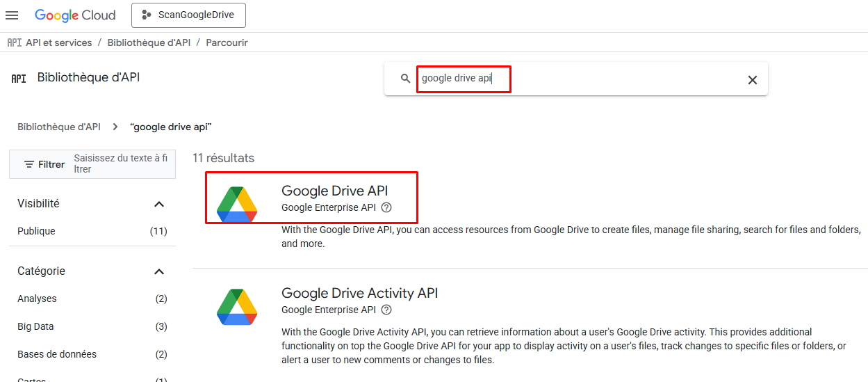This screenshot has width=868, height=382.
Task: Click help icon next to Google Drive API
Action: (386, 207)
